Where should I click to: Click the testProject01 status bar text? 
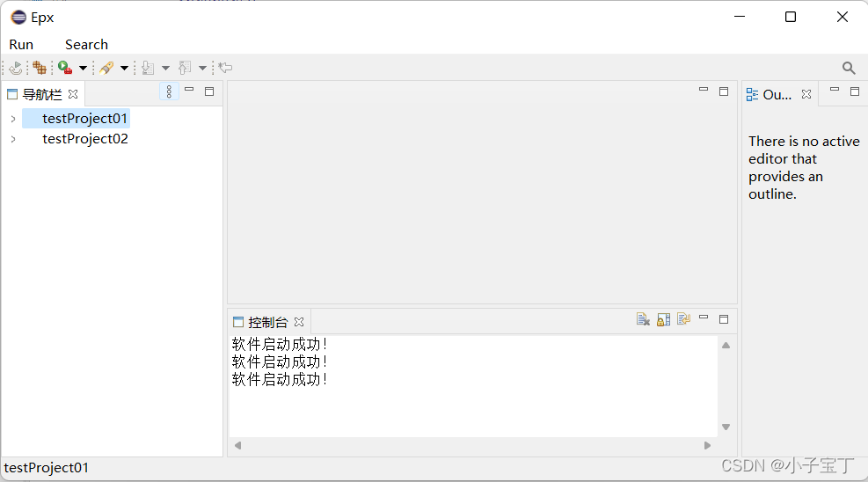[x=46, y=468]
